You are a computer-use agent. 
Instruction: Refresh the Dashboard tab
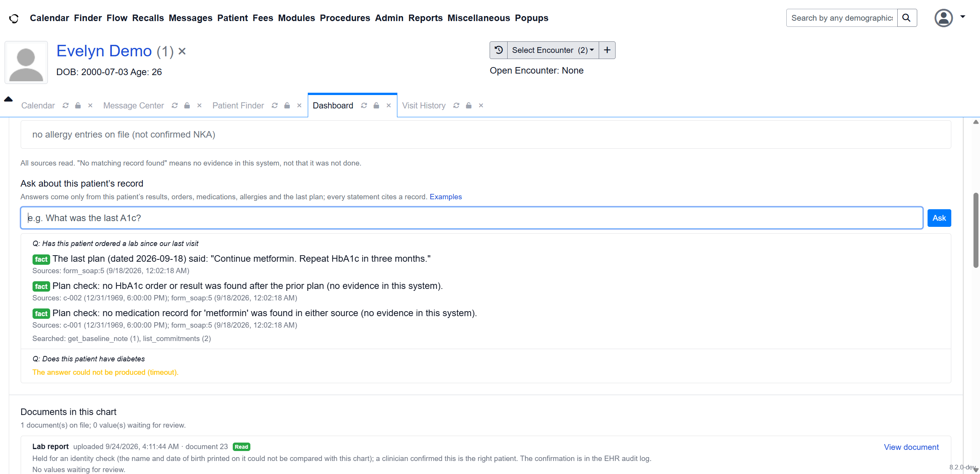[364, 105]
